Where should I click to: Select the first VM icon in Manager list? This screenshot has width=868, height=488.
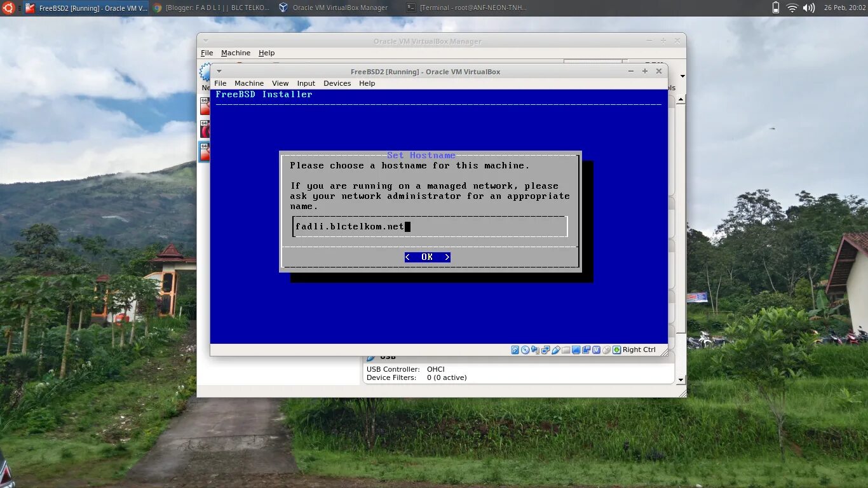pos(204,105)
